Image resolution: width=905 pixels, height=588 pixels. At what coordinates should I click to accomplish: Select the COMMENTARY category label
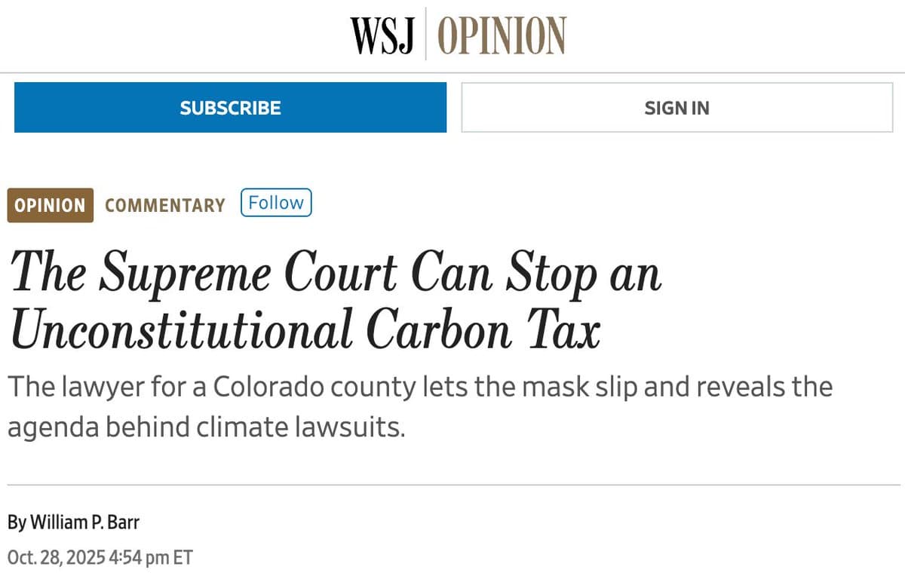pos(164,205)
